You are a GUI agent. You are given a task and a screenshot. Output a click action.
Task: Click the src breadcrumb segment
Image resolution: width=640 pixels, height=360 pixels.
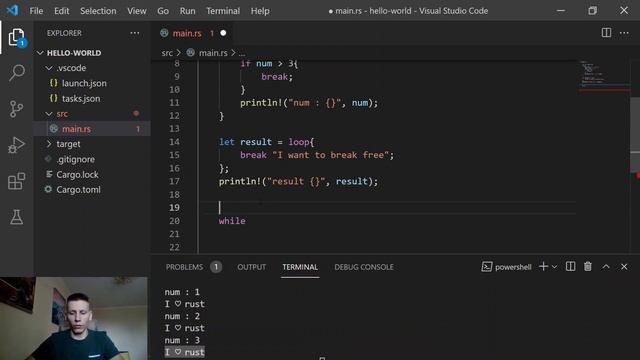(x=167, y=53)
